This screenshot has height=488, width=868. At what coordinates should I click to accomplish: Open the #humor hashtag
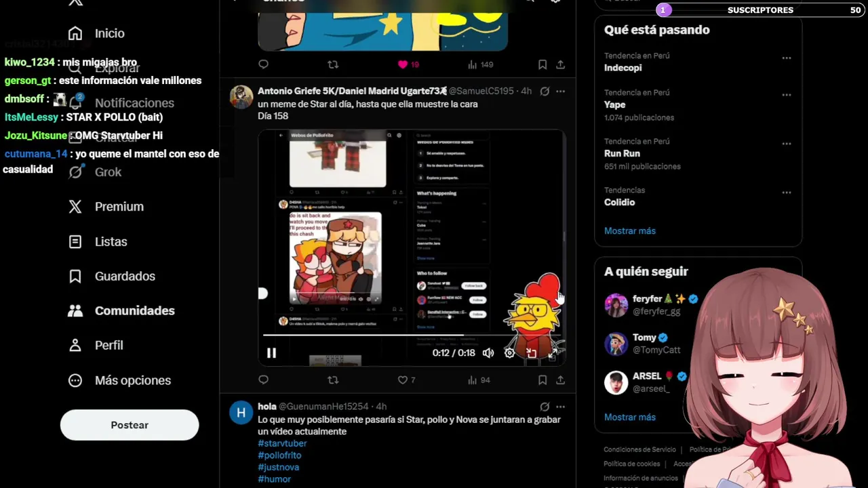(274, 479)
